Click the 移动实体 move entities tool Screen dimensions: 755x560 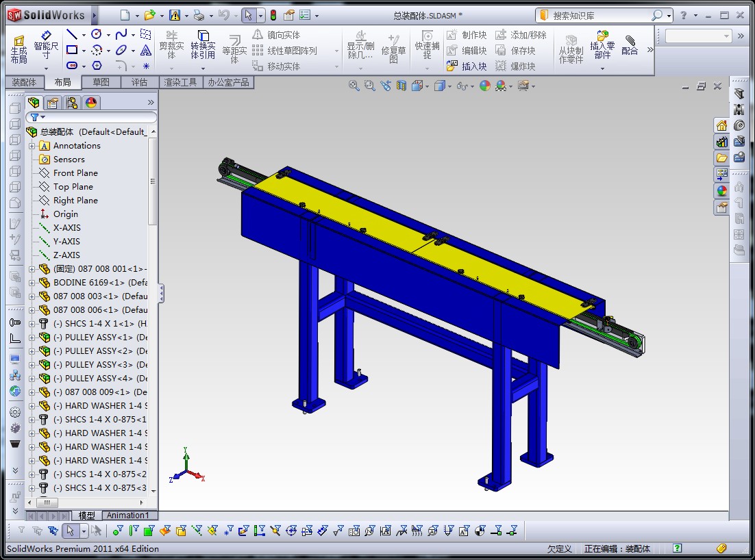coord(276,66)
